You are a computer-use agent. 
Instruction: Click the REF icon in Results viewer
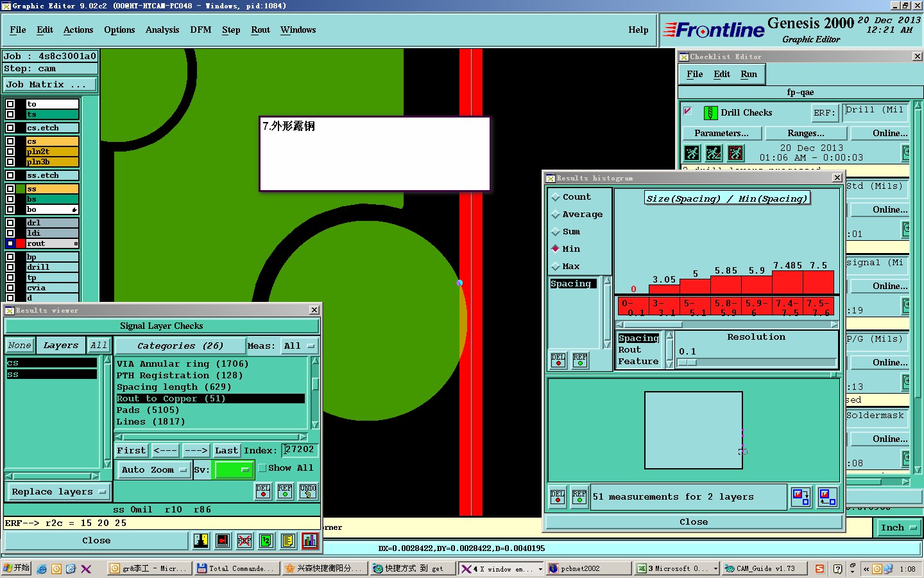point(285,491)
